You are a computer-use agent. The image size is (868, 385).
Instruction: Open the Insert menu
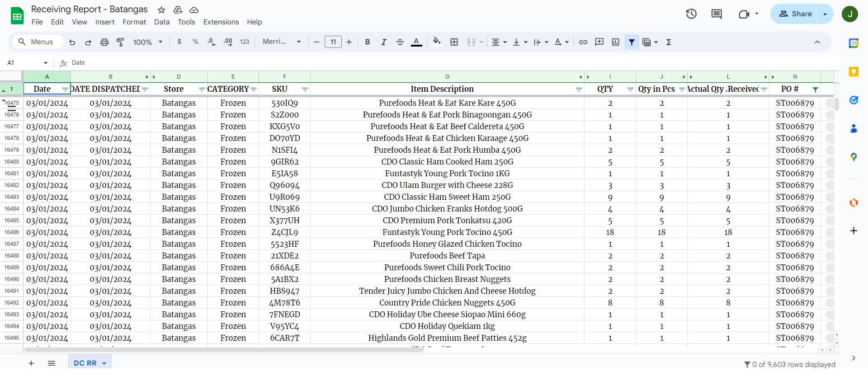[105, 22]
